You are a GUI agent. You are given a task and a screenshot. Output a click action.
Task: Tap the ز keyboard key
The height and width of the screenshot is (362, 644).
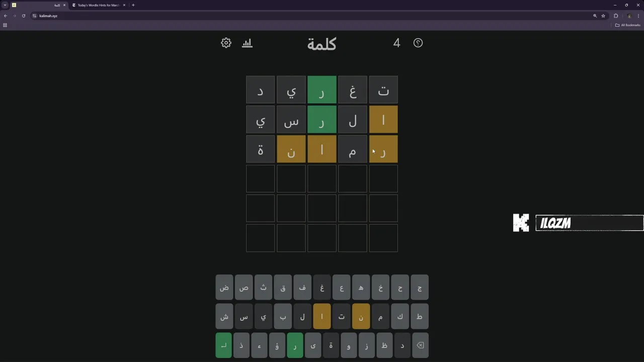366,345
